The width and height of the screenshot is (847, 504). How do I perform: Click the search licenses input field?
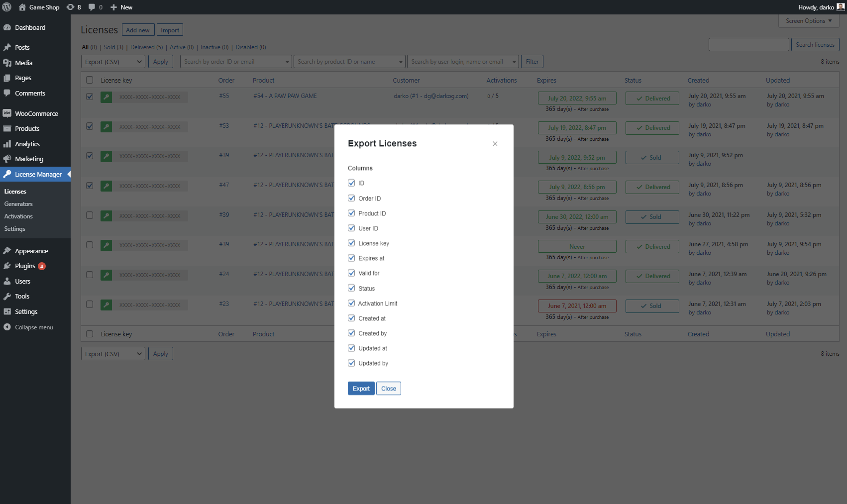click(x=748, y=45)
